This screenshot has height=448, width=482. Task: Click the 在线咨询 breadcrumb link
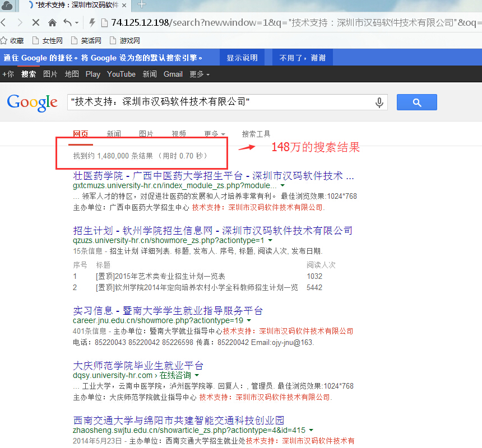tap(175, 375)
